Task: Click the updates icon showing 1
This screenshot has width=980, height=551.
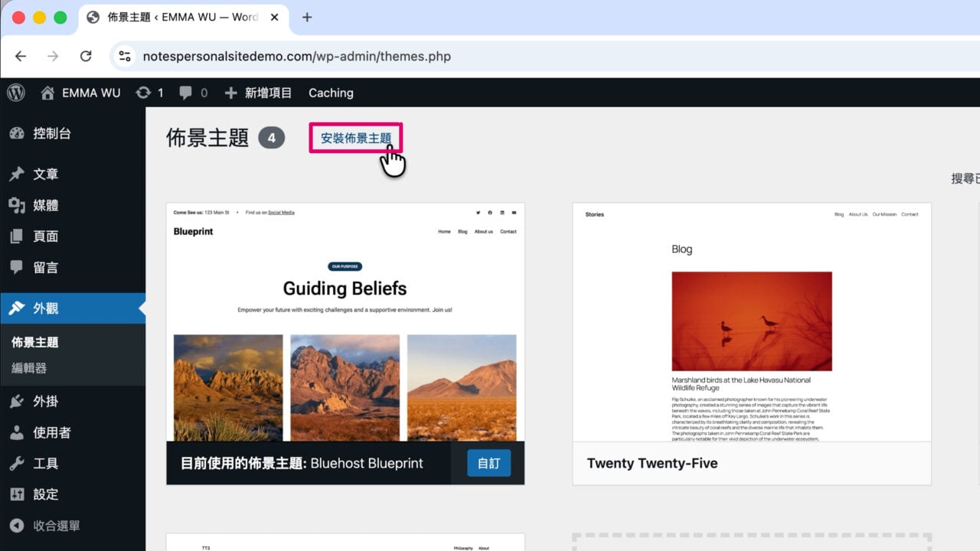Action: 143,93
